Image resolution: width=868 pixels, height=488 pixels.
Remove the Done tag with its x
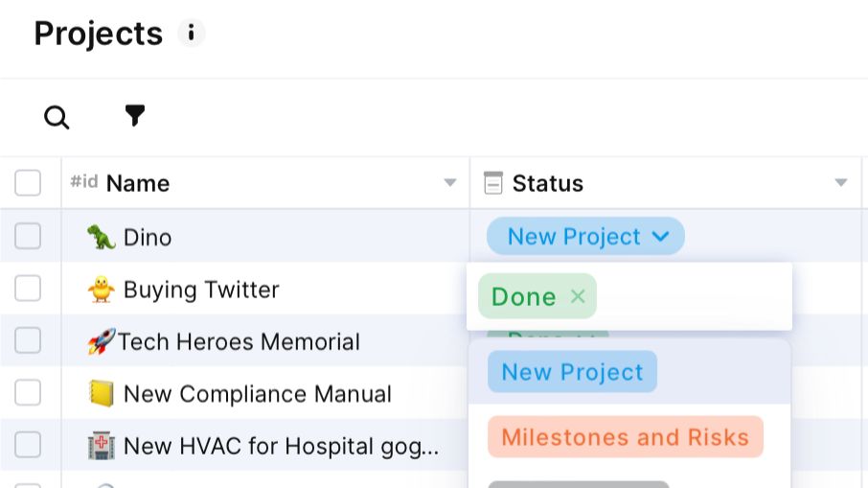pos(578,296)
